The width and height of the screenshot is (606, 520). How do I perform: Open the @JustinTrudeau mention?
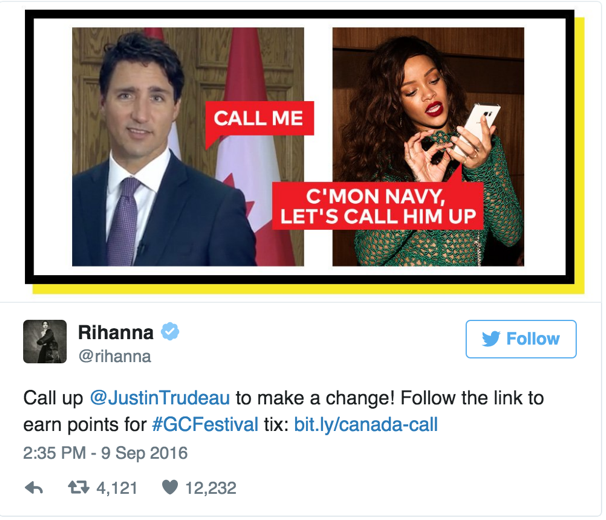[160, 398]
